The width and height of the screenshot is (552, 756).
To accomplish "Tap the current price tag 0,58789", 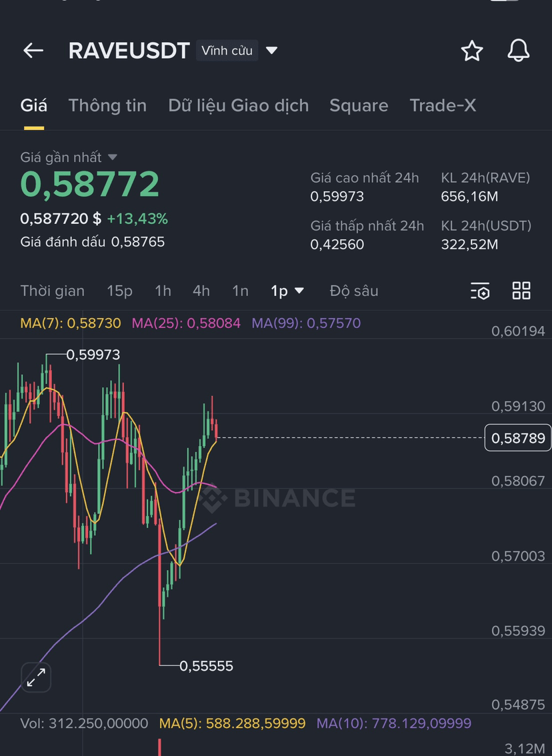I will [x=518, y=438].
